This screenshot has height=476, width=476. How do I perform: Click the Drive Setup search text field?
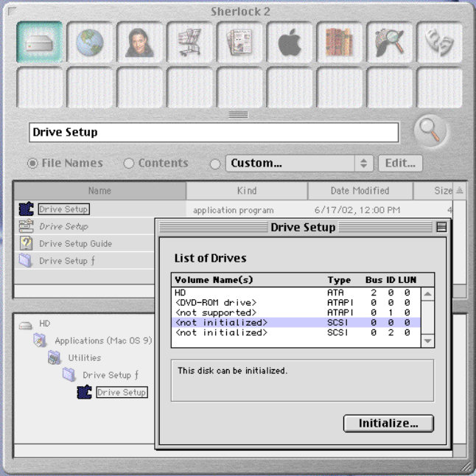(x=214, y=133)
